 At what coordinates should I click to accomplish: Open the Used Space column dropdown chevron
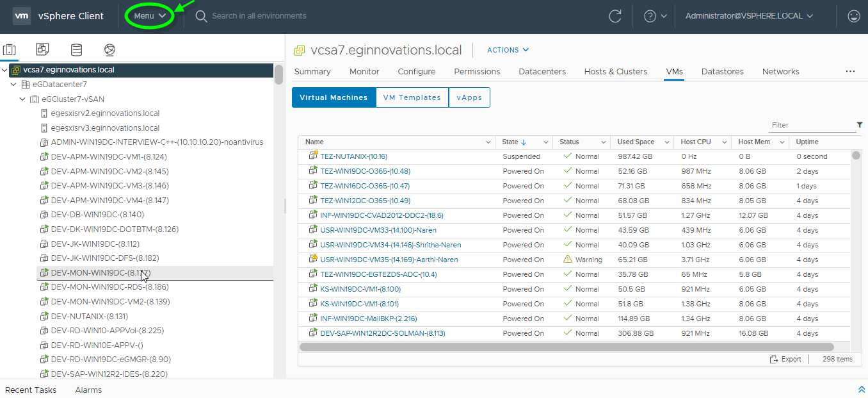click(x=666, y=142)
